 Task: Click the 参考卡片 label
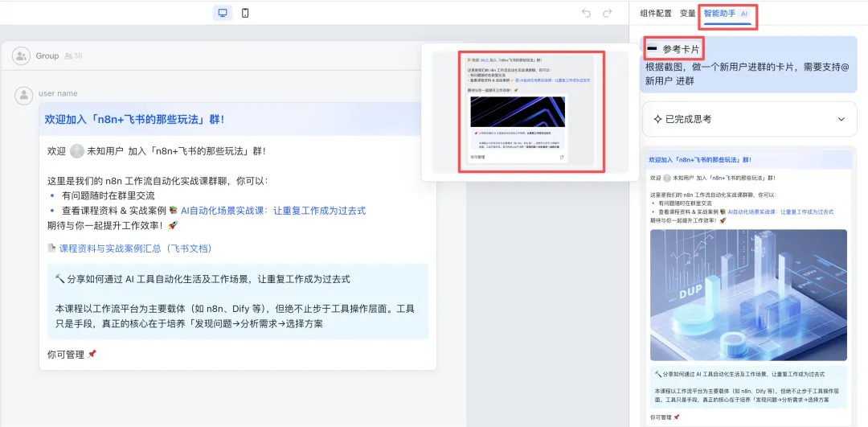tap(681, 49)
